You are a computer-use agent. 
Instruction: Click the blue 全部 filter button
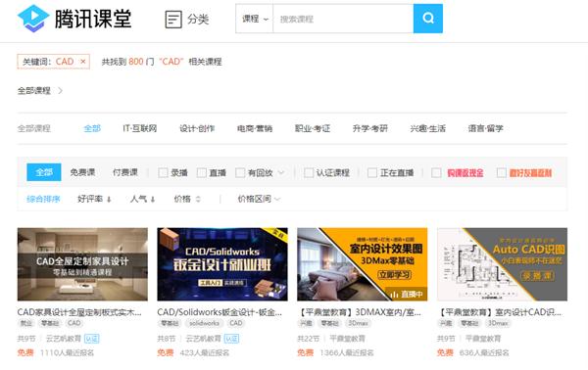pyautogui.click(x=44, y=172)
